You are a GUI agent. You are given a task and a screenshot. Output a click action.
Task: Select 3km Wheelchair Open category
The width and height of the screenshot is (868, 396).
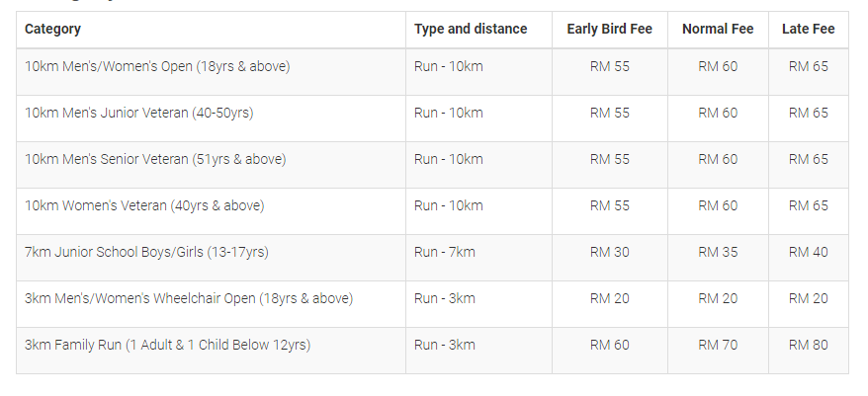click(189, 298)
